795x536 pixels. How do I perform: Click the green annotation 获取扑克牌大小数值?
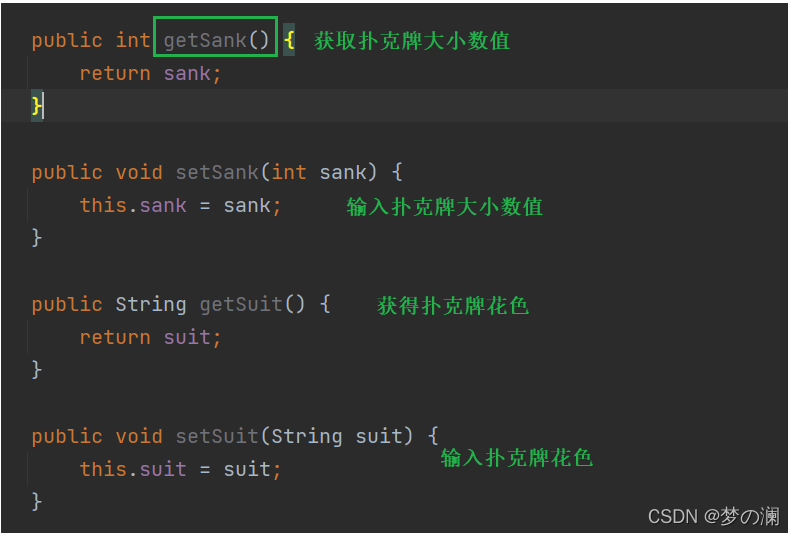point(412,41)
